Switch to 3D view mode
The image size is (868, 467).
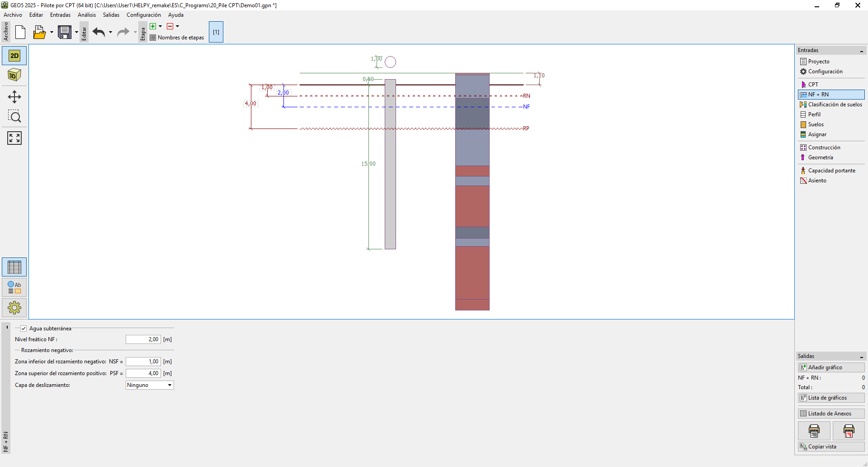coord(14,75)
